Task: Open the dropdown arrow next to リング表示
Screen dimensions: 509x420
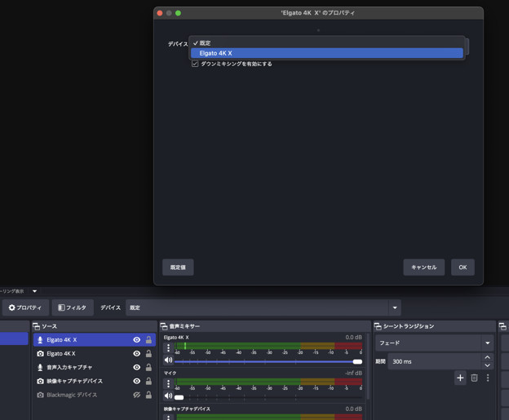Action: tap(35, 291)
